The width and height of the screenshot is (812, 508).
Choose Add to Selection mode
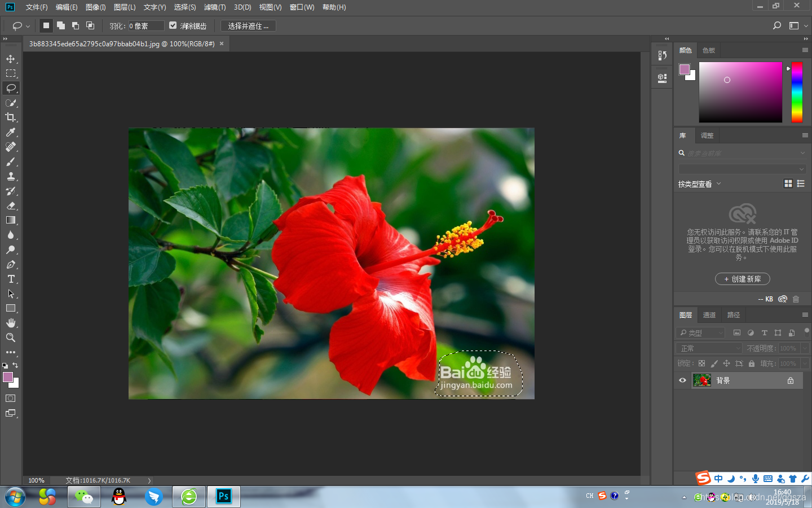[61, 25]
